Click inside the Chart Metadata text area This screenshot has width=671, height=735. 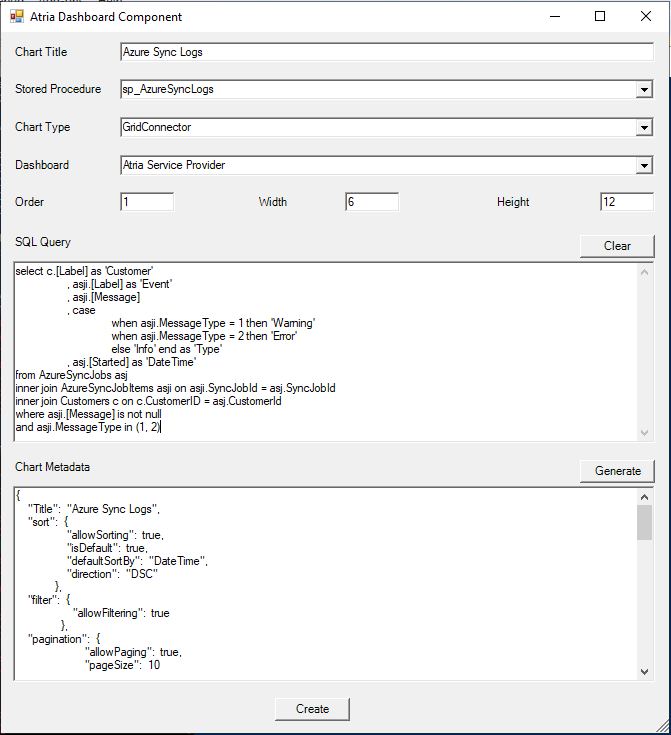pos(326,584)
